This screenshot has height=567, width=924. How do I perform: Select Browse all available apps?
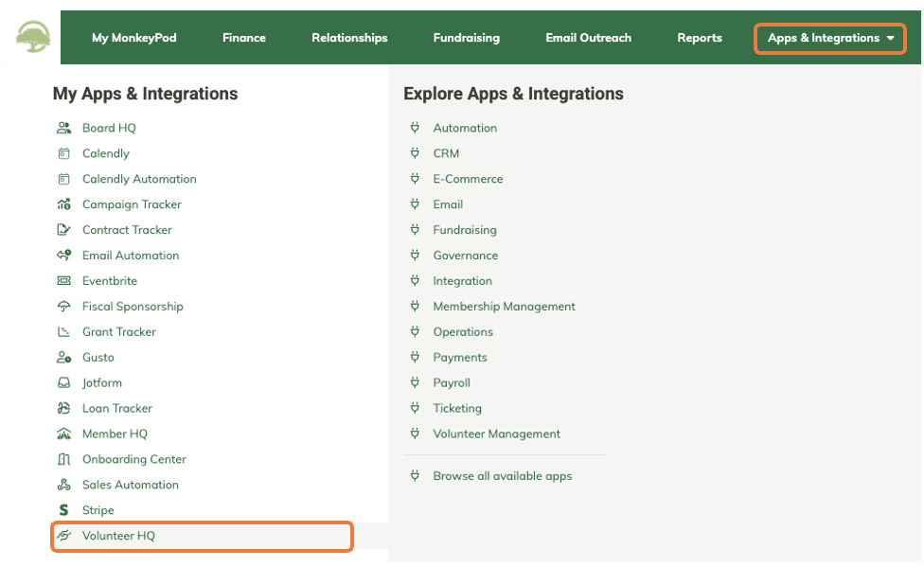(x=503, y=476)
